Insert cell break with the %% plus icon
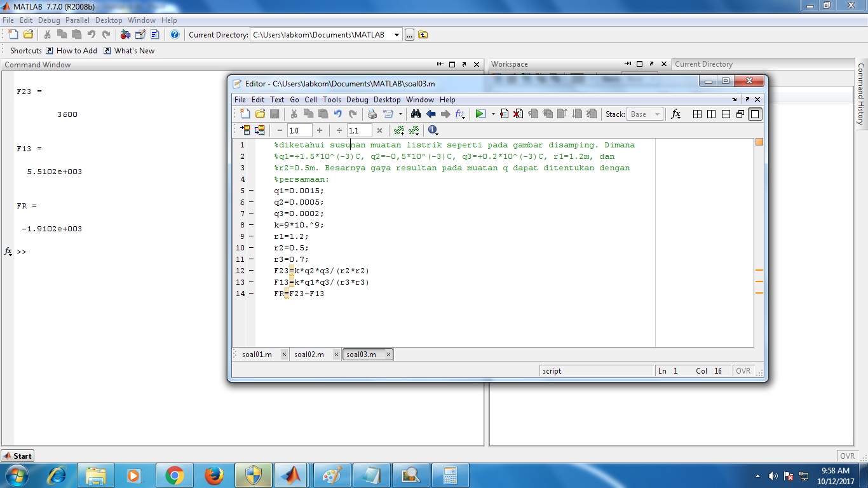The height and width of the screenshot is (488, 868). click(x=399, y=130)
